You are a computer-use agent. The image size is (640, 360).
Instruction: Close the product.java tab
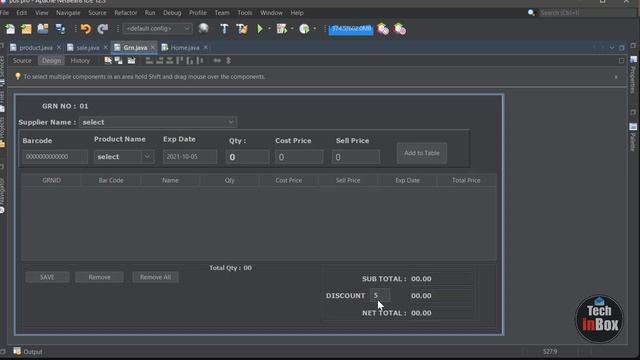pos(59,47)
